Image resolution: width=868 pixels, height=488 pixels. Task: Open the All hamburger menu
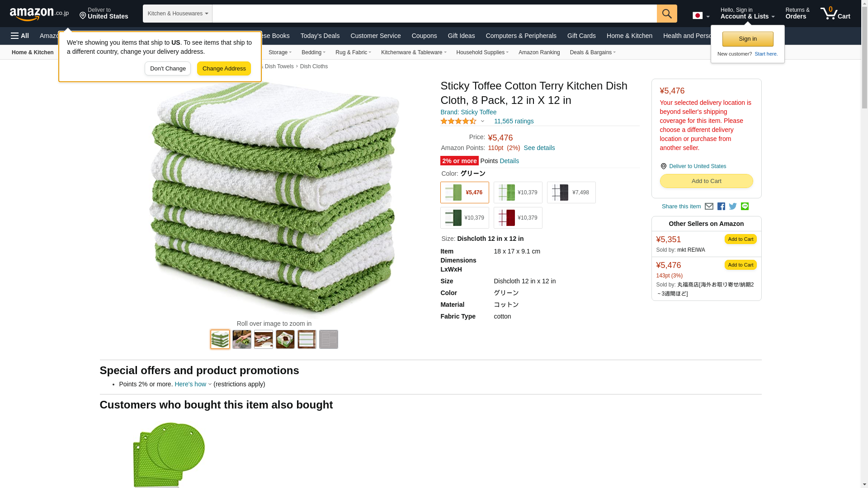coord(20,36)
